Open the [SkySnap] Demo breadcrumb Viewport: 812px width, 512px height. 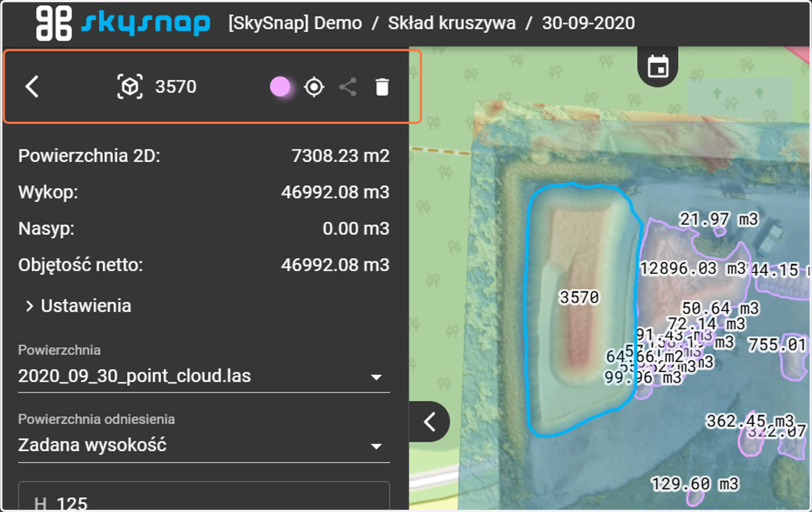295,23
